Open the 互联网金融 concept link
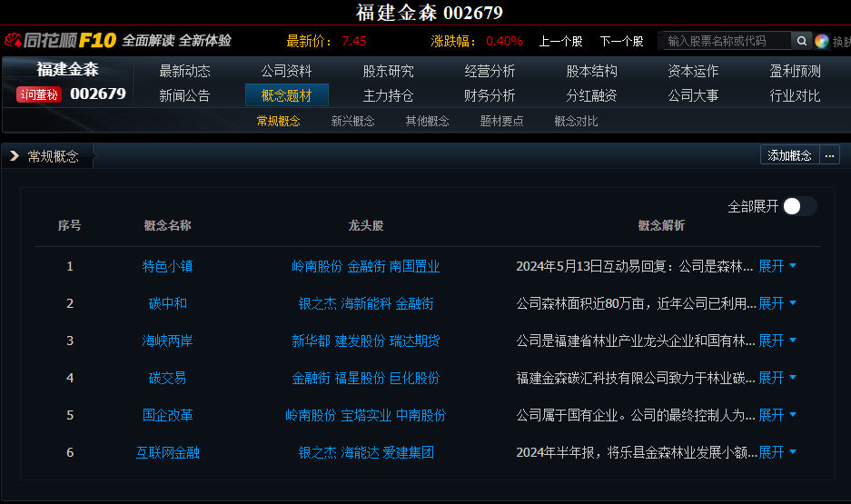Viewport: 851px width, 504px height. [168, 452]
